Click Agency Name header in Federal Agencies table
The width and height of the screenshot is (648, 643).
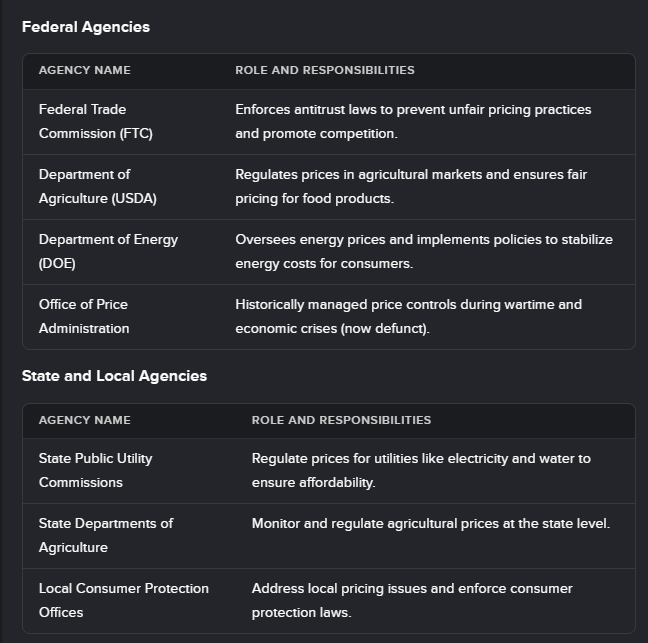(x=85, y=70)
